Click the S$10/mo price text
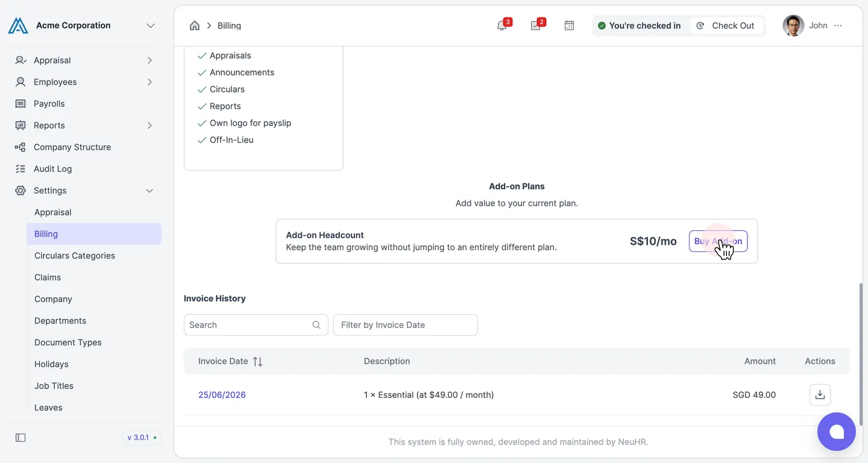Image resolution: width=868 pixels, height=463 pixels. 653,241
